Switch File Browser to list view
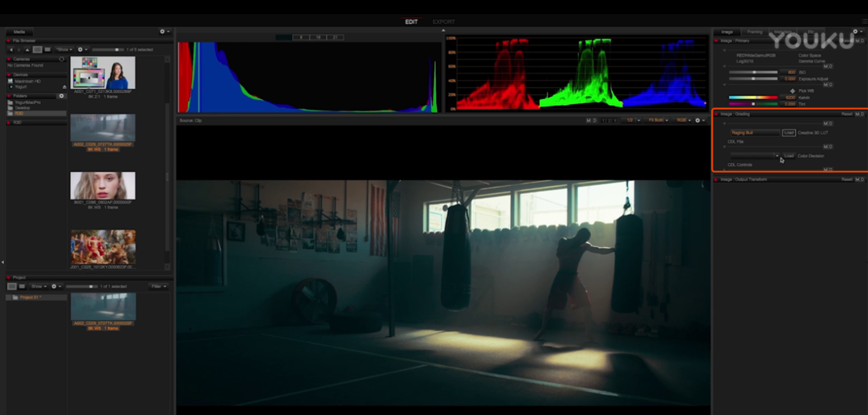 [48, 50]
